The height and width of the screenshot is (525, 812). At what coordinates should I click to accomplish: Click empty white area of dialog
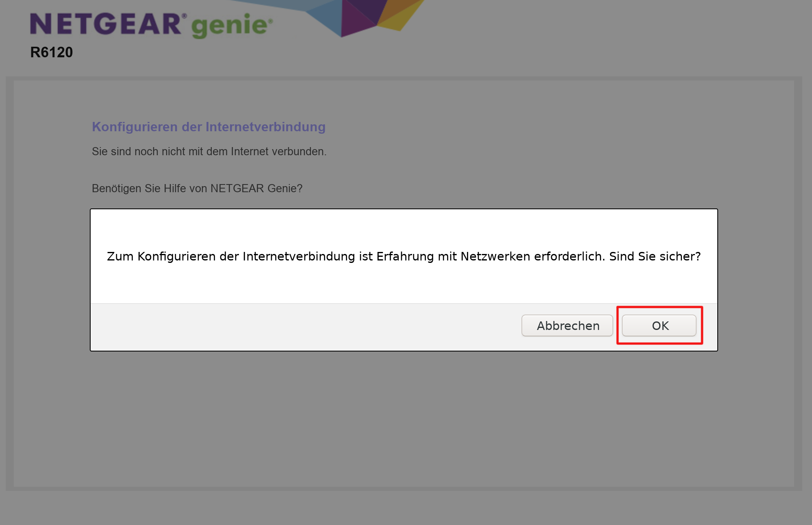(403, 228)
